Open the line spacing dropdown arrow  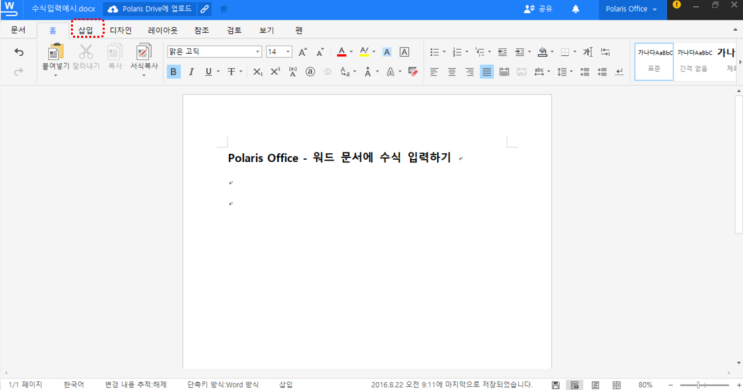(x=571, y=72)
